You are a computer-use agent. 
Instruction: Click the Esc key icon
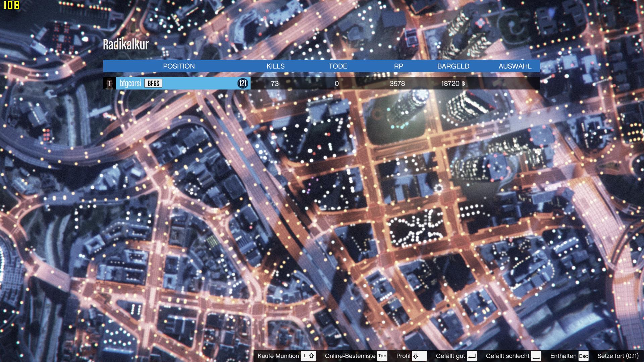[583, 356]
